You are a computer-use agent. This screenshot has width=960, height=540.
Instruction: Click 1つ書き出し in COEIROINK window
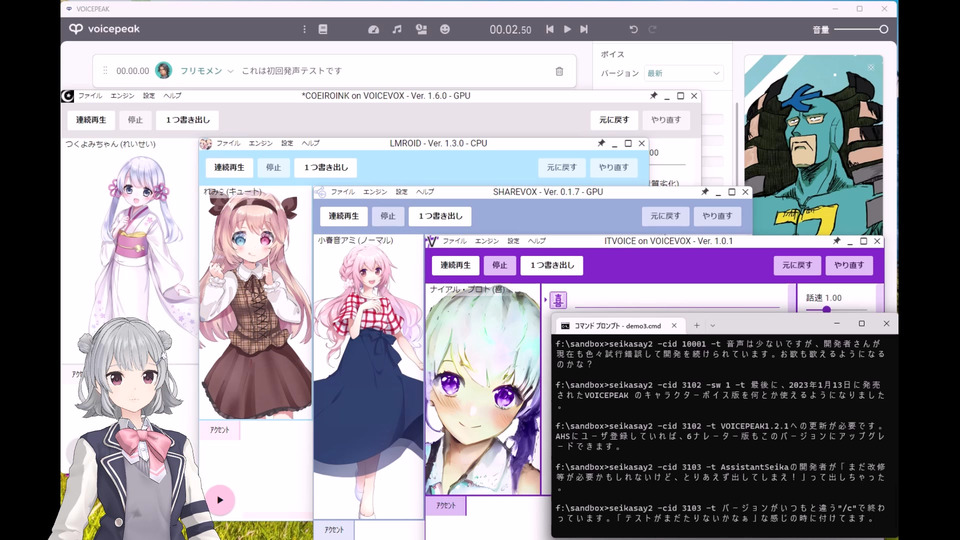pos(188,120)
